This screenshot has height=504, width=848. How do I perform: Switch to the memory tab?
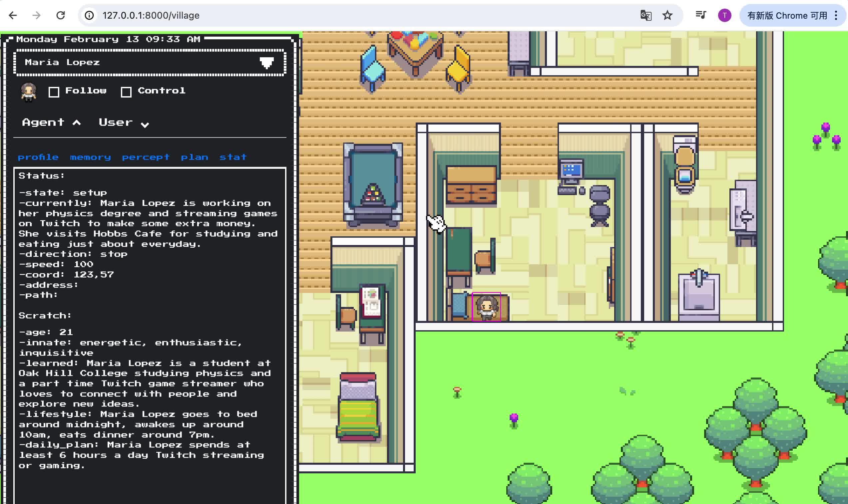click(x=90, y=157)
